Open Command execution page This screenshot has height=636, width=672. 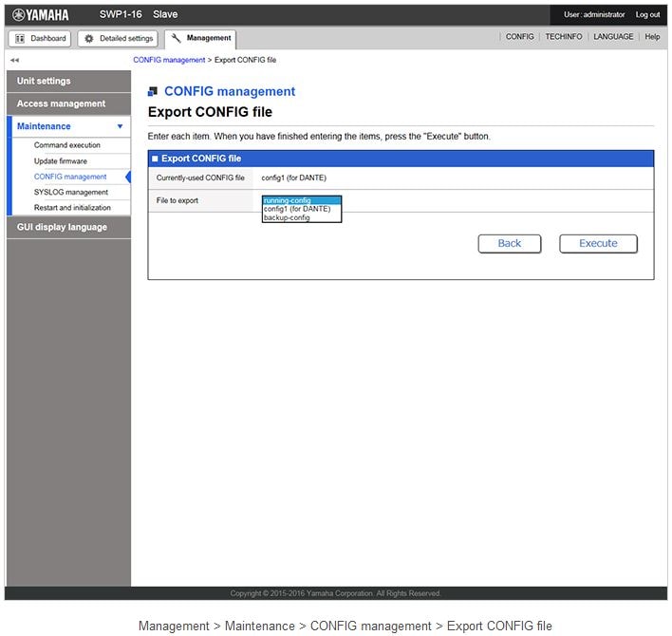point(67,145)
